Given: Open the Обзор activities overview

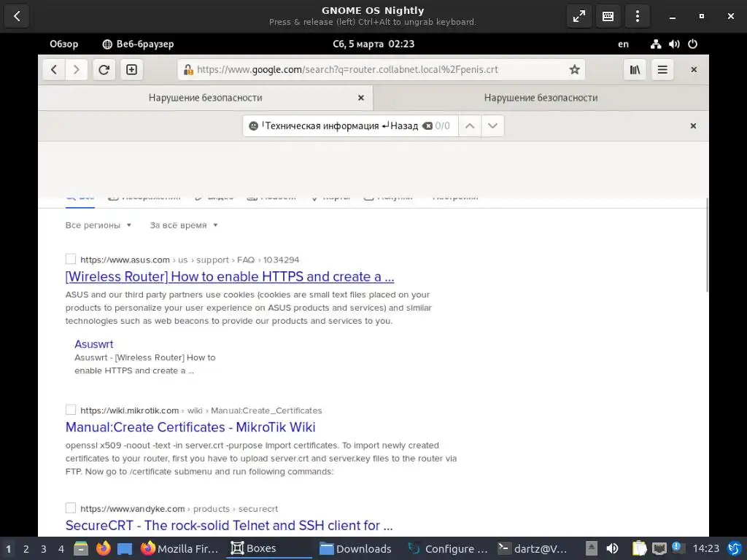Looking at the screenshot, I should tap(64, 44).
